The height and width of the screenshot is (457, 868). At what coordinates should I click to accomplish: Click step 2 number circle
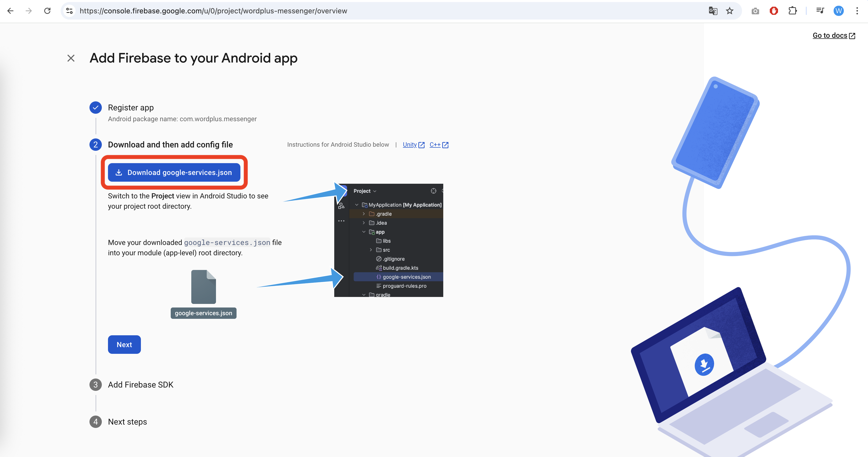point(96,145)
